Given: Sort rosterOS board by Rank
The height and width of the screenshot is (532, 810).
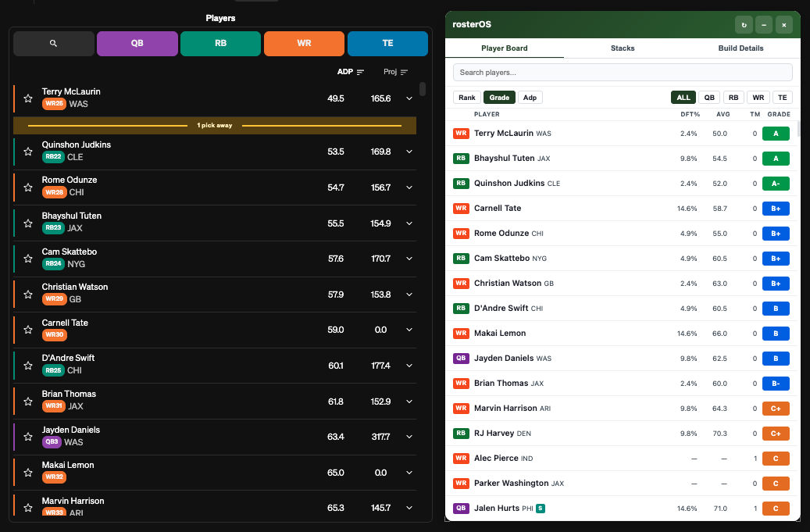Looking at the screenshot, I should (467, 97).
